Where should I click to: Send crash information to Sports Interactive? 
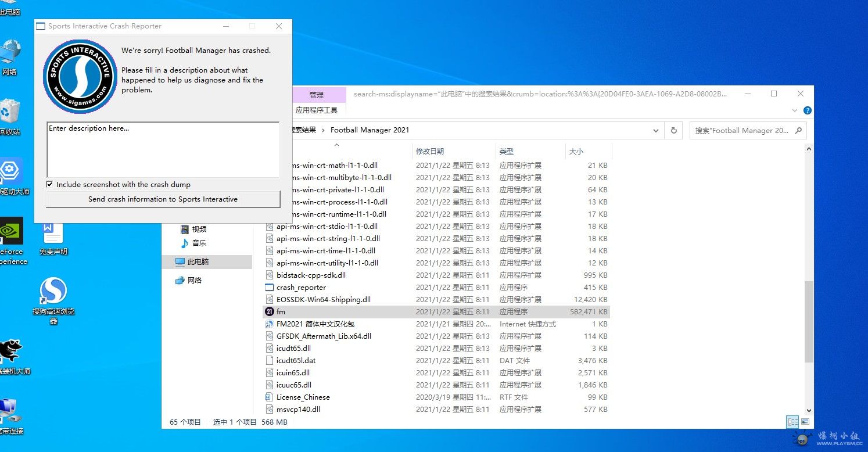point(163,199)
